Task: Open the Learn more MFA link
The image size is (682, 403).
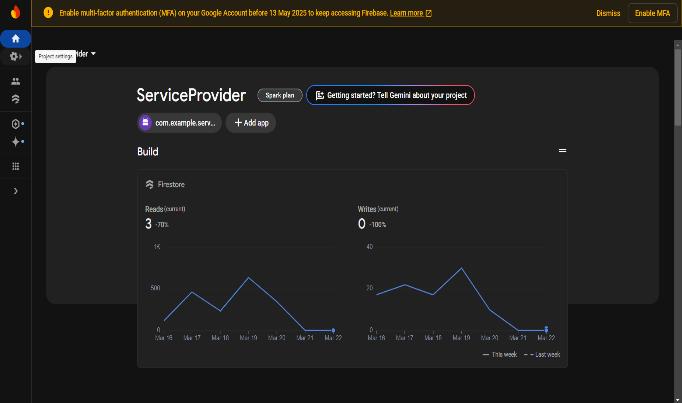Action: click(x=410, y=13)
